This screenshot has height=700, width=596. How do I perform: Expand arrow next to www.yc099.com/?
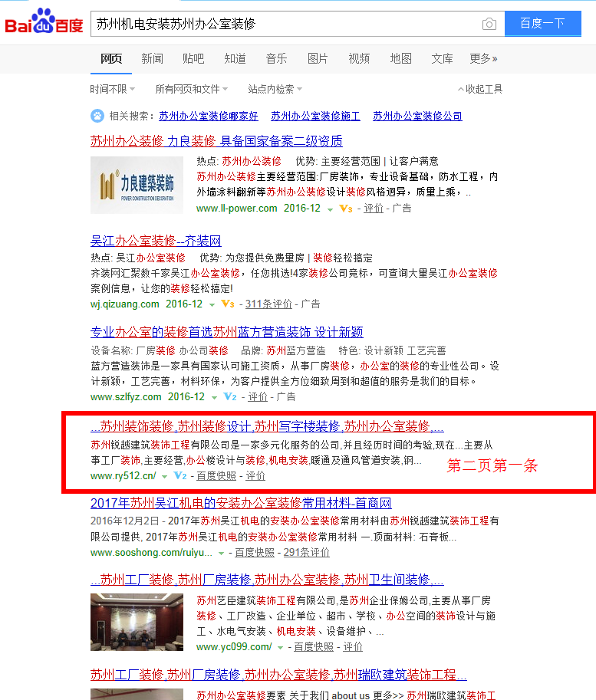280,648
